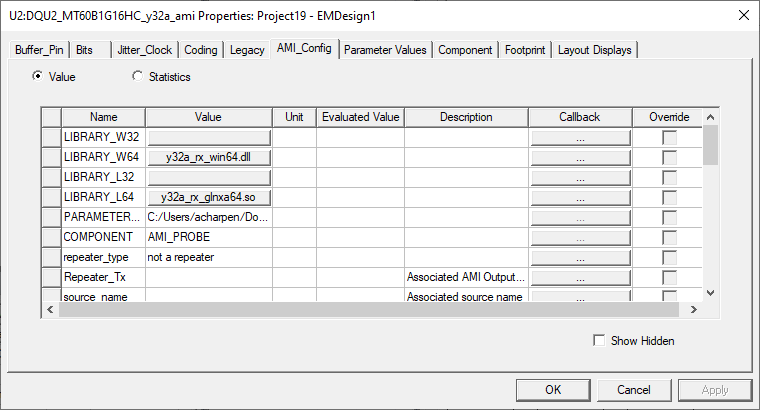Click the Callback column header
Viewport: 760px width, 410px height.
(580, 117)
